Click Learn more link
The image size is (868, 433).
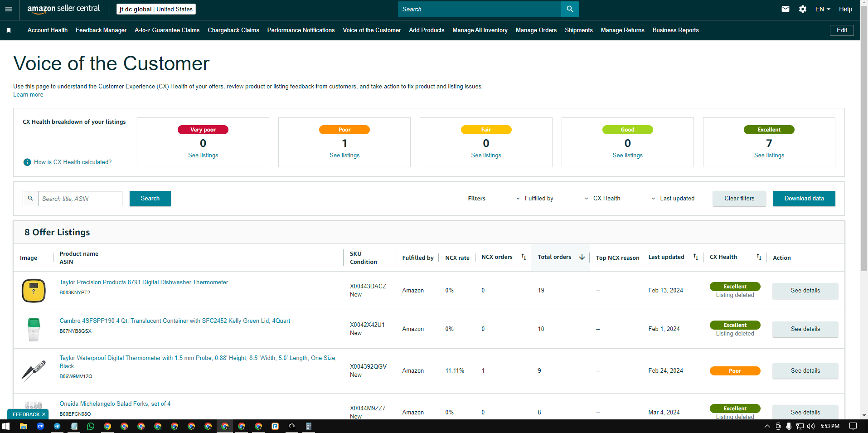[28, 95]
